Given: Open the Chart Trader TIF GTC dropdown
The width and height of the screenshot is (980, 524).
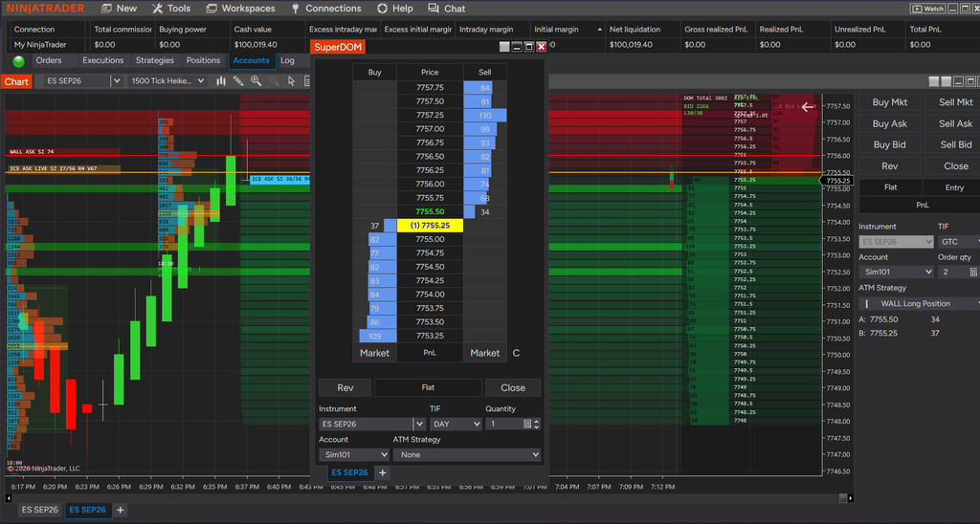Looking at the screenshot, I should [x=959, y=242].
